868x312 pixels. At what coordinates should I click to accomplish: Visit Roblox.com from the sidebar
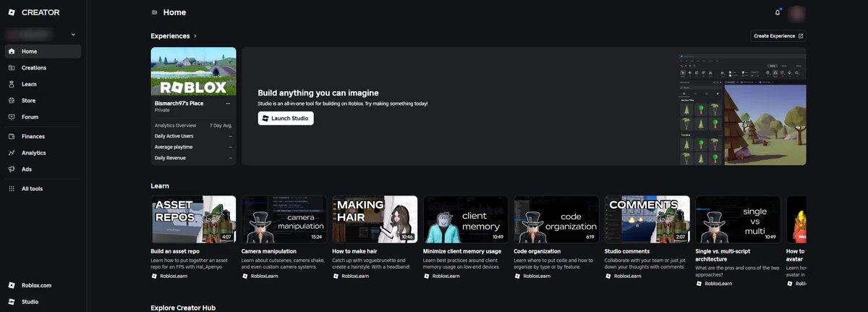coord(43,285)
